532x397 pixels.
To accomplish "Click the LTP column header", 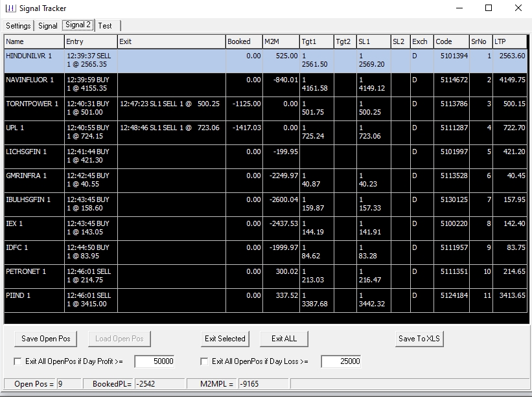I will 510,41.
